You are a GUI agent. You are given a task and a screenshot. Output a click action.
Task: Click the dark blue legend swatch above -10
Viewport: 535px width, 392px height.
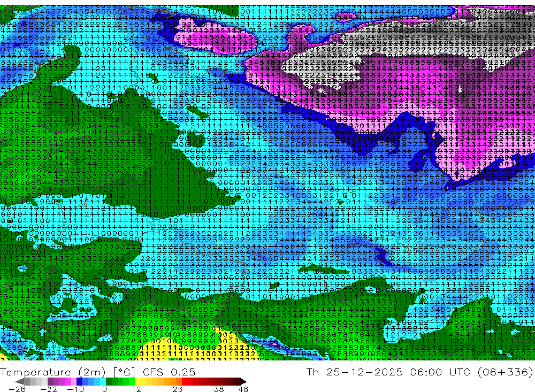tap(79, 381)
